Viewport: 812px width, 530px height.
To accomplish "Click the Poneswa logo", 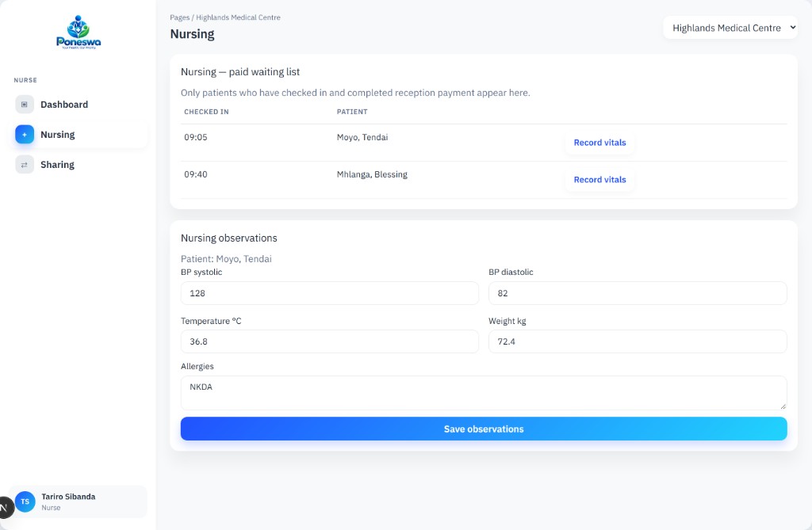I will click(x=79, y=32).
